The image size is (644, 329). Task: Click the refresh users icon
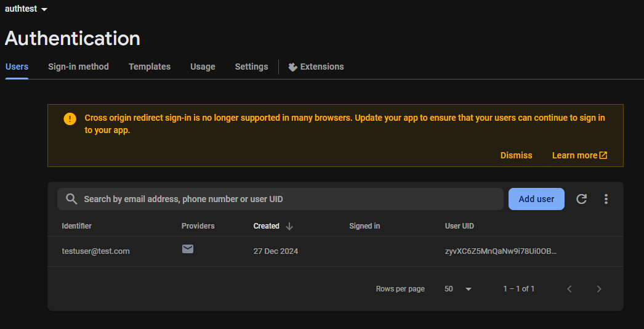tap(581, 199)
